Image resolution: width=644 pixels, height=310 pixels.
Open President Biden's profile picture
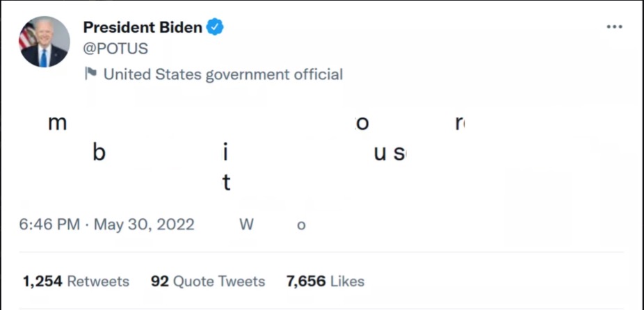[x=45, y=42]
